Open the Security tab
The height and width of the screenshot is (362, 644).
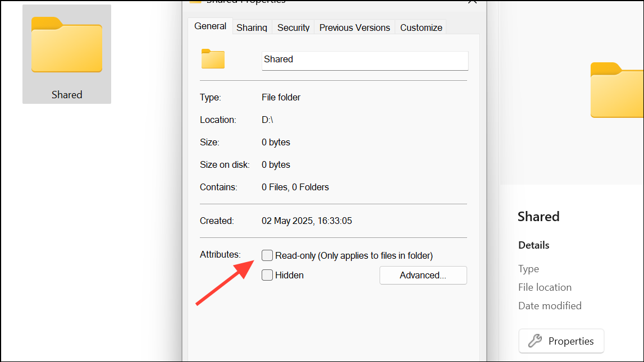pos(293,27)
